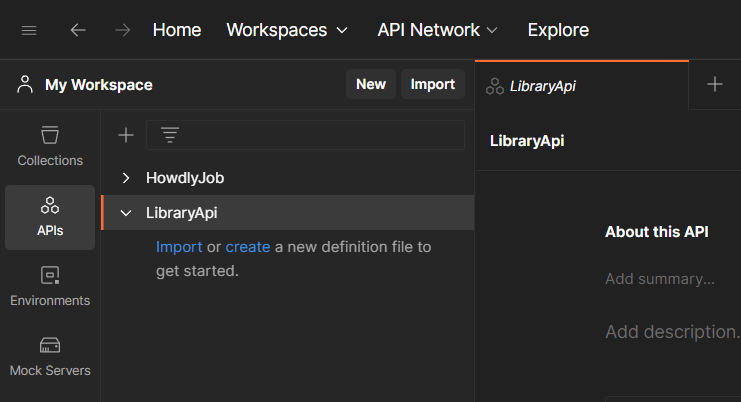Screen dimensions: 741x402
Task: Go forward with the right arrow
Action: [122, 30]
